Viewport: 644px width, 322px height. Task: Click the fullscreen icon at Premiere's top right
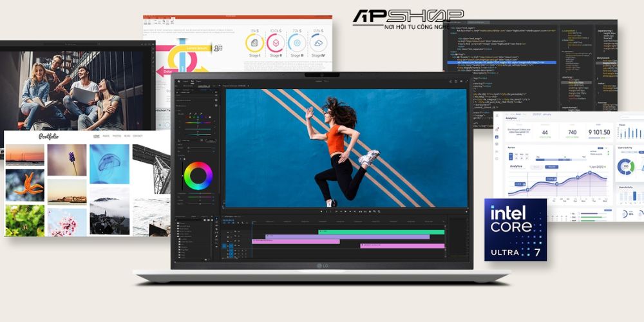click(x=466, y=81)
